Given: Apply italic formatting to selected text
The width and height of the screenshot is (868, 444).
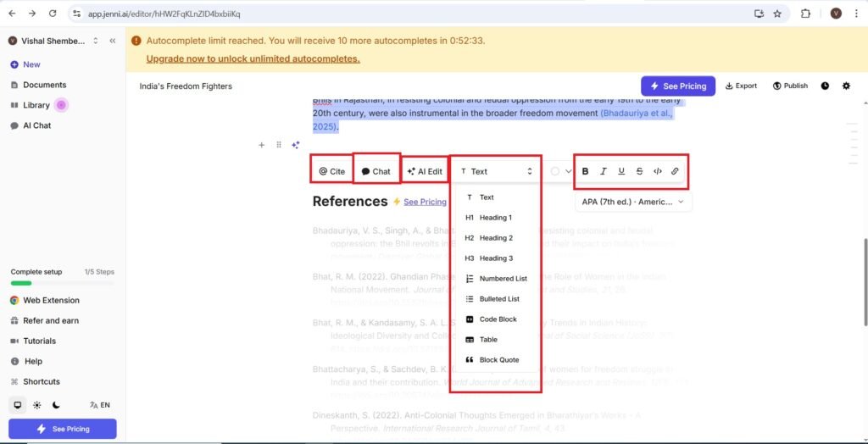Looking at the screenshot, I should pyautogui.click(x=604, y=171).
